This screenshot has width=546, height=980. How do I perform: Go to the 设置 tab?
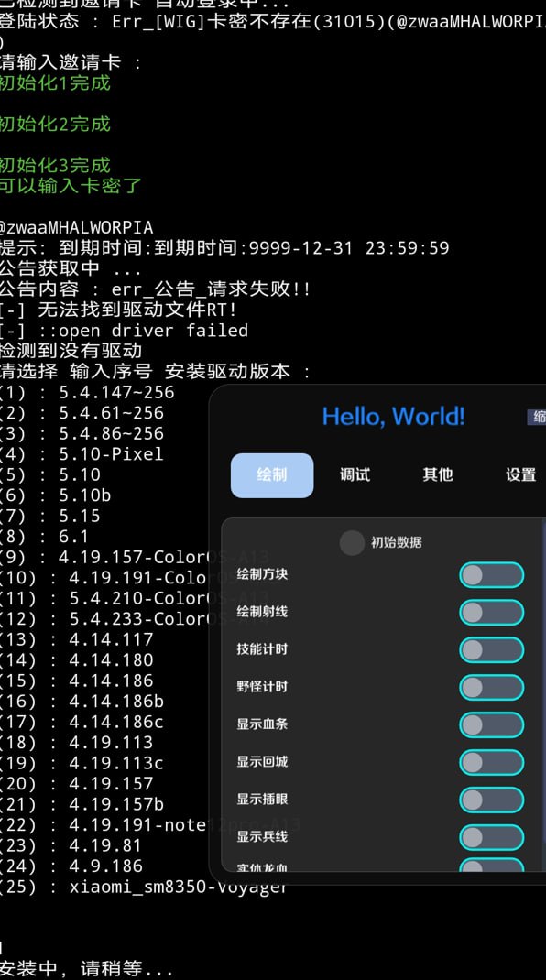pos(520,475)
